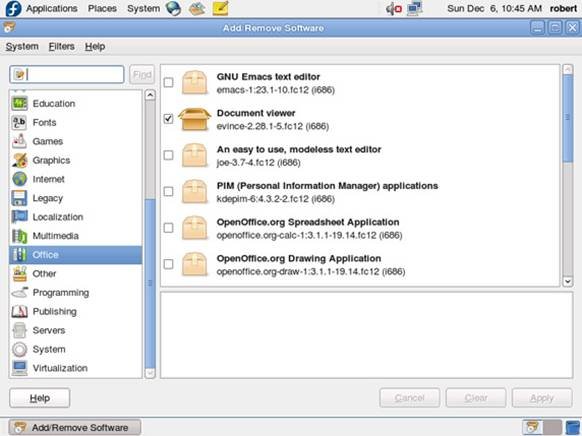The image size is (582, 436).
Task: Open the System menu in top panel
Action: coord(144,8)
